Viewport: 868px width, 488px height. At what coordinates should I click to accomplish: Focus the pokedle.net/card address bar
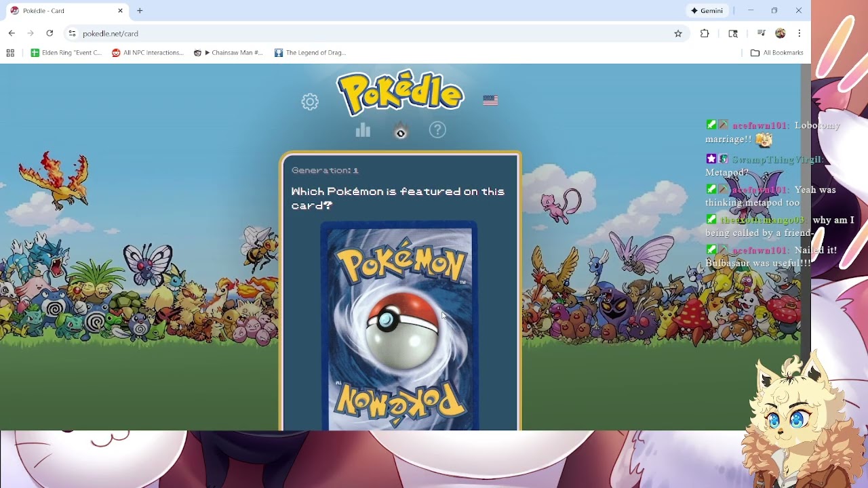tap(376, 33)
